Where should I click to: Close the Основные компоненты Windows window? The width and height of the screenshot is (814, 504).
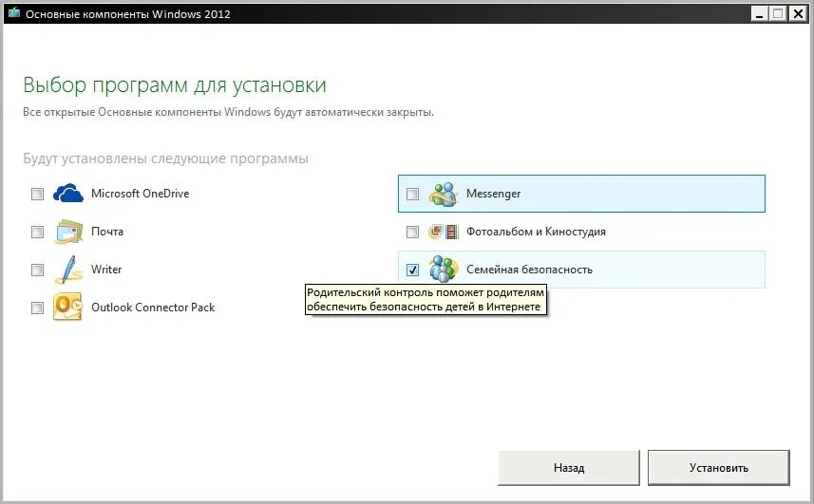pyautogui.click(x=798, y=13)
